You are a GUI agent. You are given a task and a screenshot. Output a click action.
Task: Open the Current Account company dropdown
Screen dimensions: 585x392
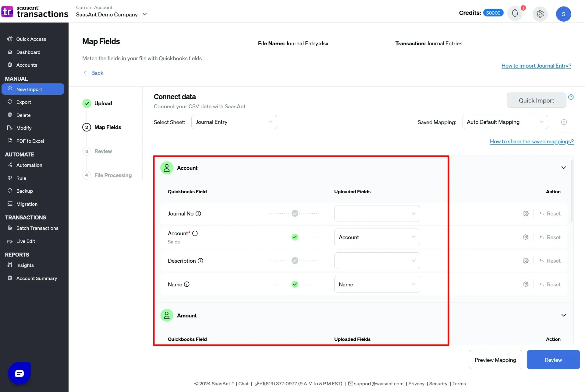coord(112,14)
